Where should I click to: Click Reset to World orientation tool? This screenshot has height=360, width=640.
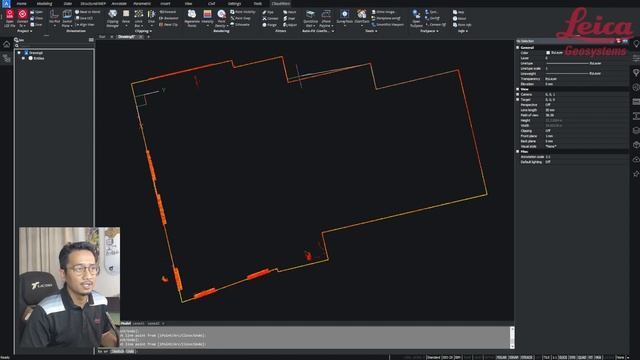[88, 12]
